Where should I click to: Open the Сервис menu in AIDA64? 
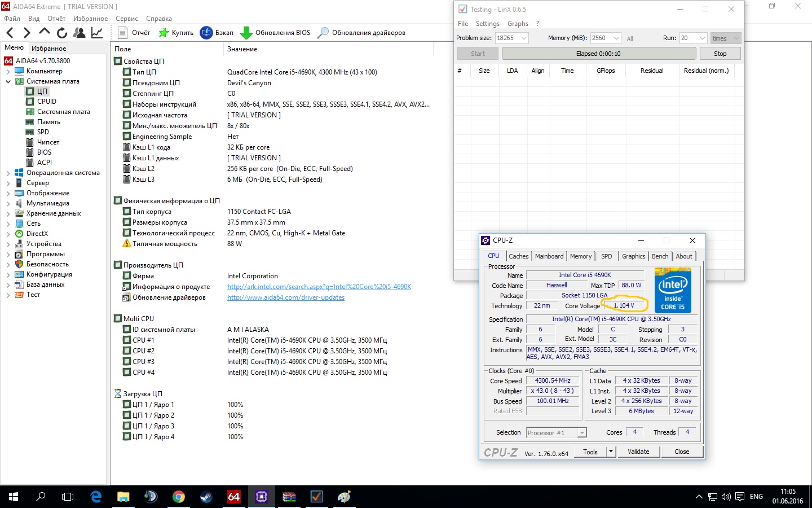(x=127, y=19)
